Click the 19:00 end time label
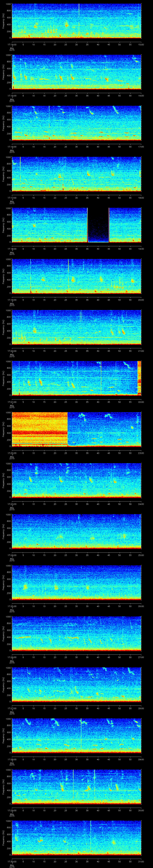 141,249
